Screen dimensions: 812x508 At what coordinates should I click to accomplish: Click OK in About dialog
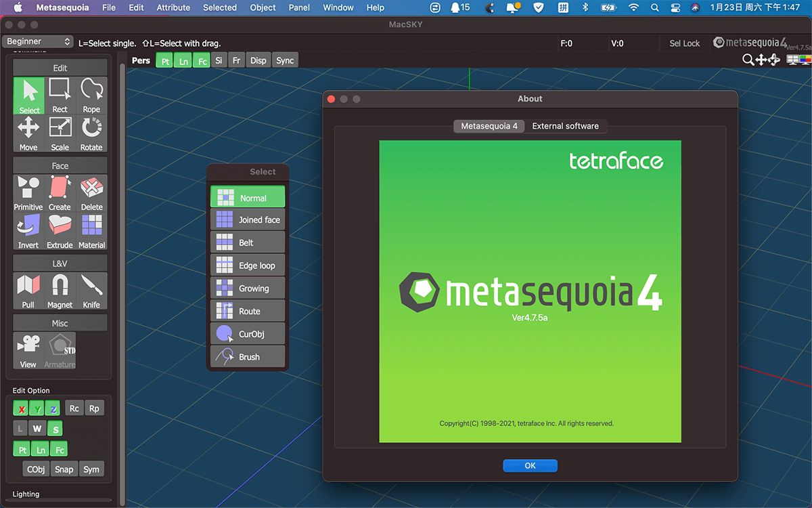530,465
